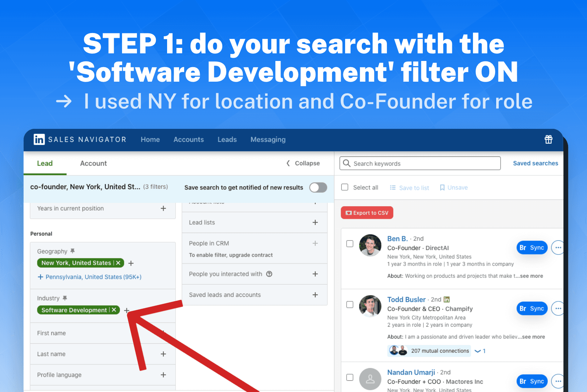Click co-founder, New York search title

coord(85,187)
